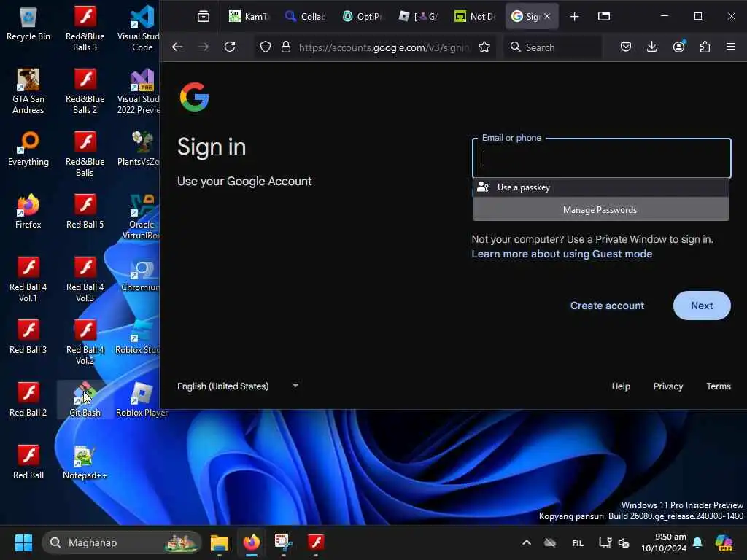This screenshot has height=560, width=747.
Task: Reload the current page
Action: click(x=230, y=47)
